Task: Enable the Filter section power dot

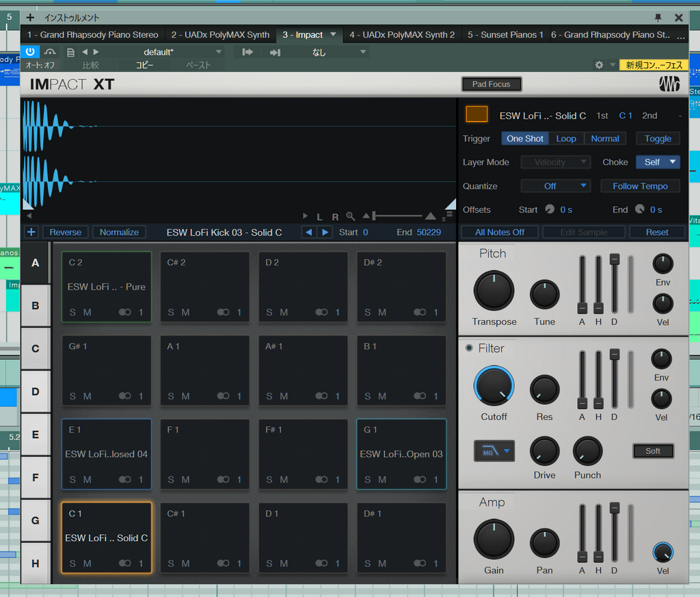Action: point(469,348)
